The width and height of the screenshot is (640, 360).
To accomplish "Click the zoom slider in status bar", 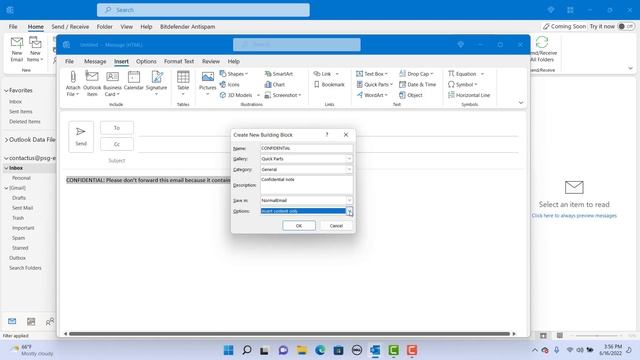I will pyautogui.click(x=597, y=336).
